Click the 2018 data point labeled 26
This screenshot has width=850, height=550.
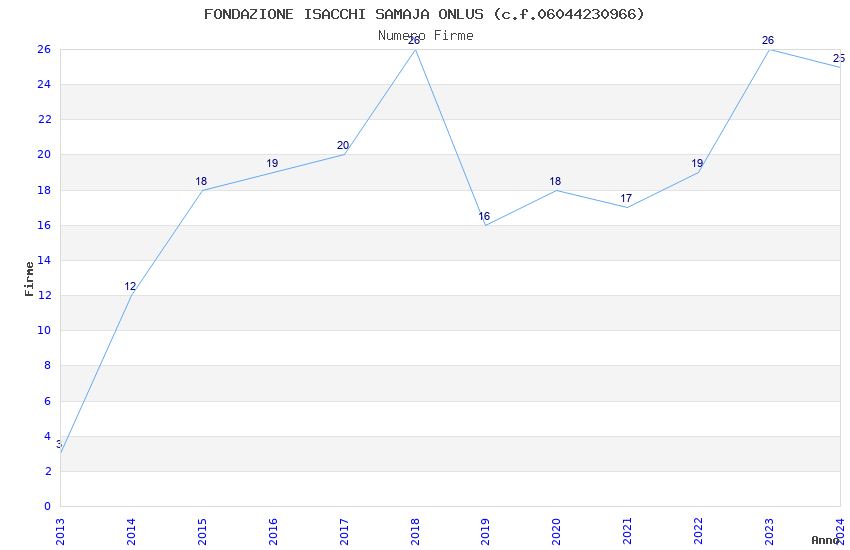click(x=415, y=49)
